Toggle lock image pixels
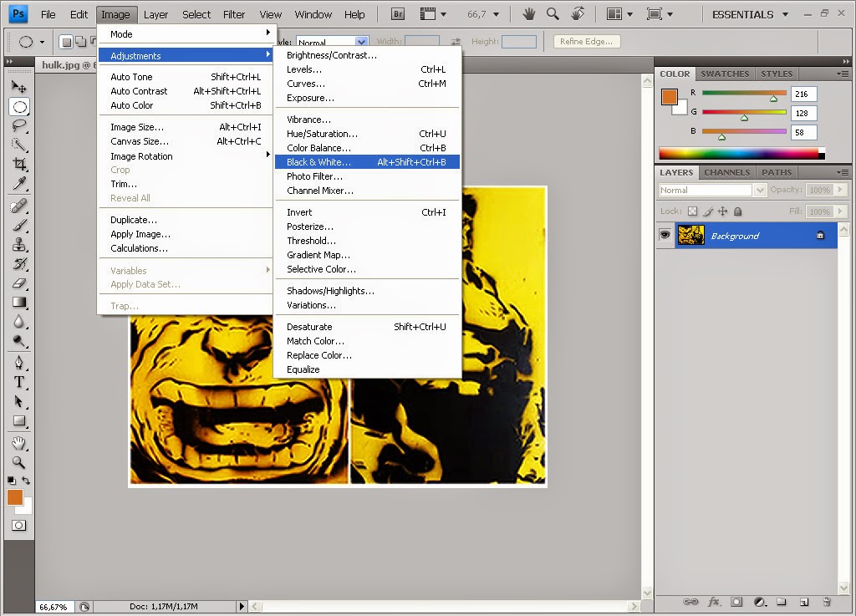Image resolution: width=856 pixels, height=616 pixels. [708, 211]
